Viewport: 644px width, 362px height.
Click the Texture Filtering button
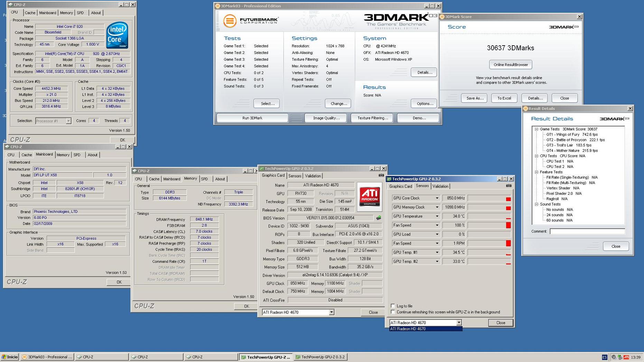(x=372, y=118)
